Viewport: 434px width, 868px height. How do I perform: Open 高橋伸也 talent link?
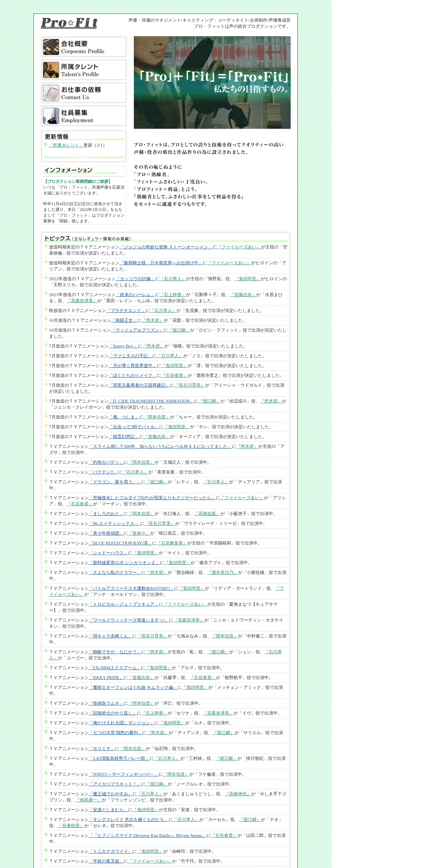[x=238, y=794]
